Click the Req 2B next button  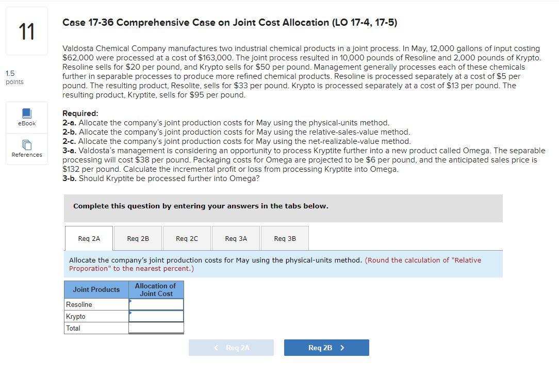[x=326, y=347]
